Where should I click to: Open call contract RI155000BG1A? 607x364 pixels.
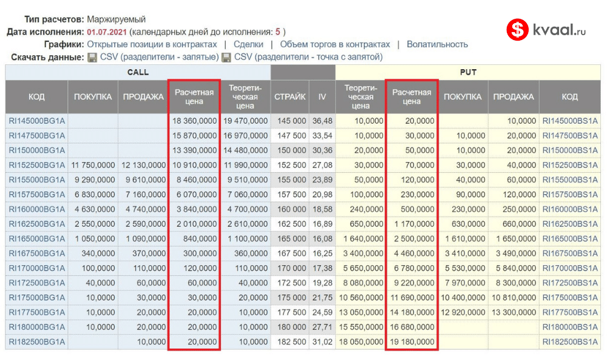point(37,180)
